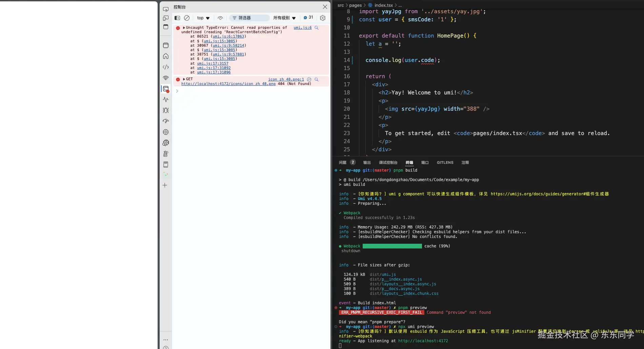Click the network request icon beside icon_zh_48.png:1
The width and height of the screenshot is (644, 349).
(309, 80)
